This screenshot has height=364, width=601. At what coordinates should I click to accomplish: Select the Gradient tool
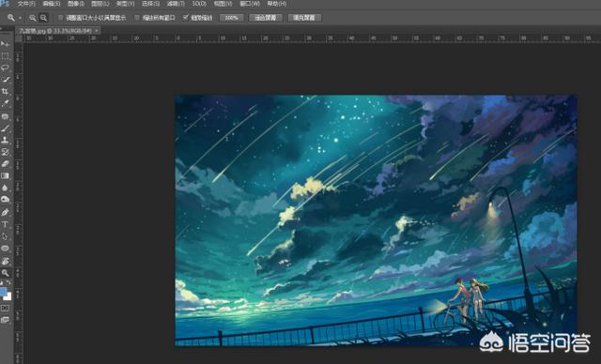5,175
